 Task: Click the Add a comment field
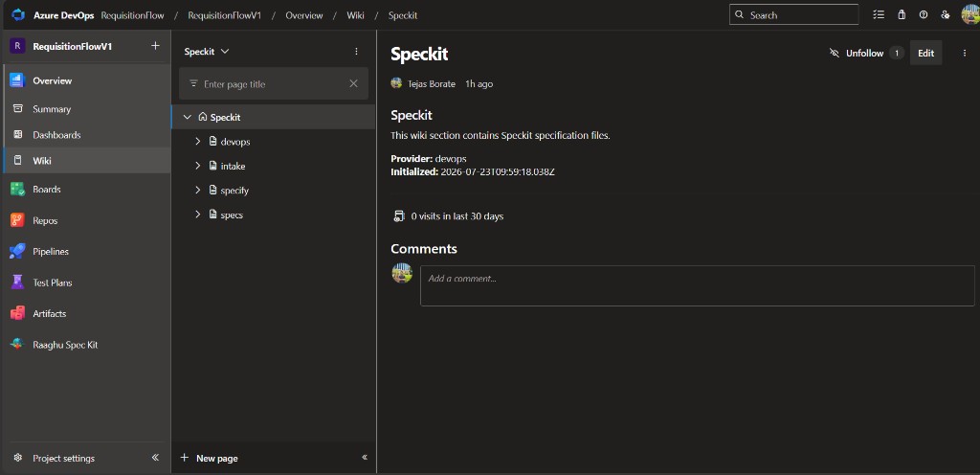tap(697, 285)
